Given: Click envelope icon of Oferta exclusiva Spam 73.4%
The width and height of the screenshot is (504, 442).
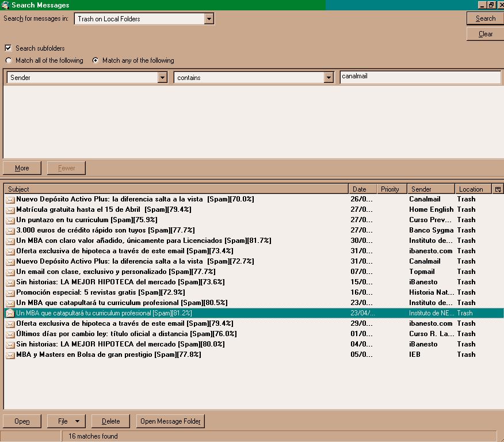Looking at the screenshot, I should click(x=10, y=252).
